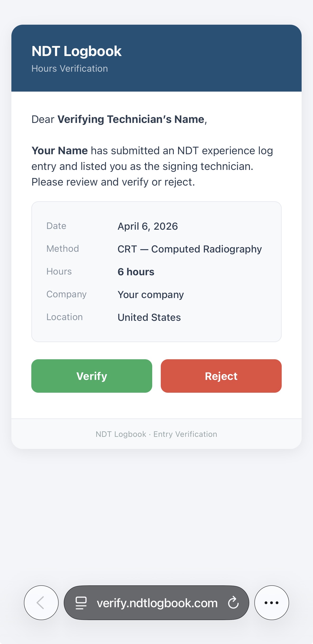This screenshot has height=644, width=313.
Task: Click the Verifying Technician's Name text
Action: coord(131,119)
